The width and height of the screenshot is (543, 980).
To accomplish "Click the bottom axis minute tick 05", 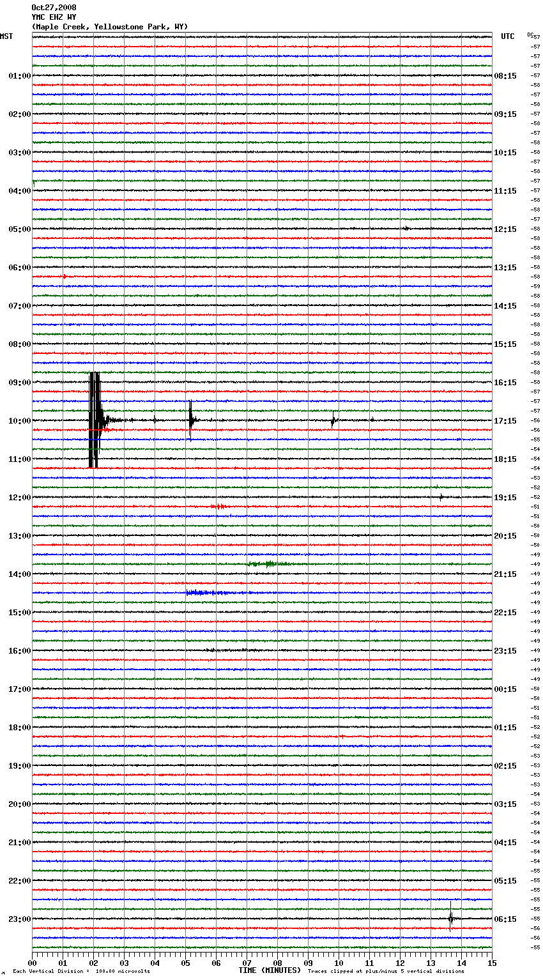I will [x=185, y=963].
